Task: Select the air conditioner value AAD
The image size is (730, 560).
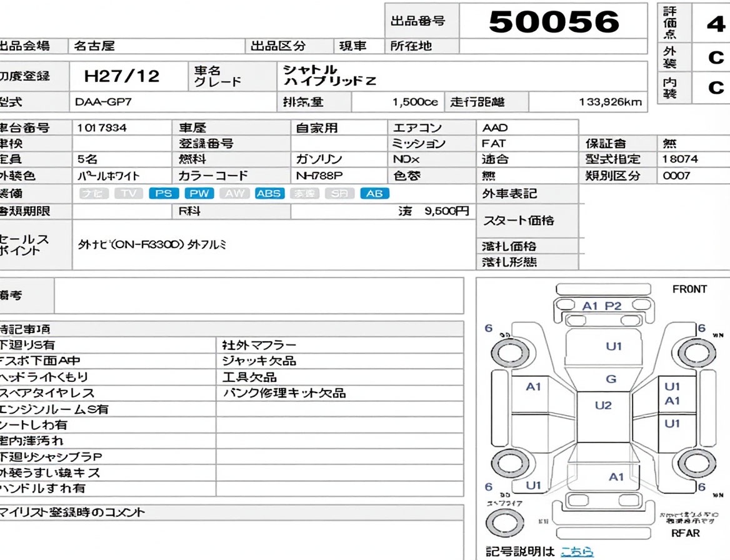Action: coord(495,127)
